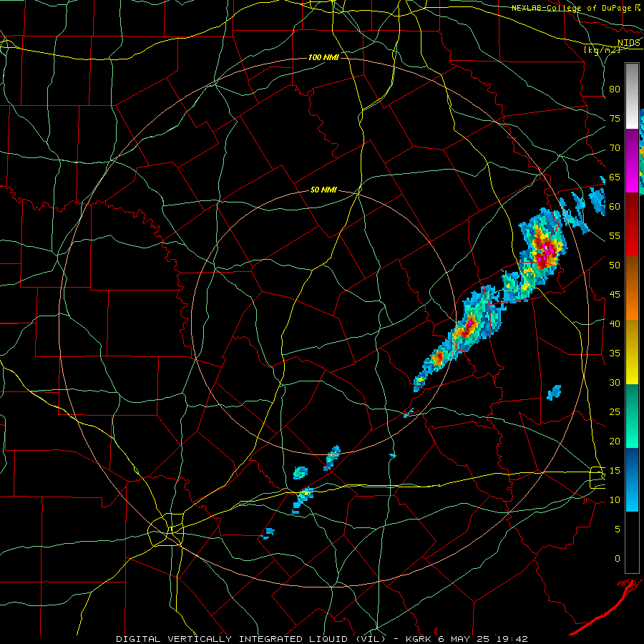Screen dimensions: 644x644
Task: Select the 75 value on the scale
Action: 615,119
